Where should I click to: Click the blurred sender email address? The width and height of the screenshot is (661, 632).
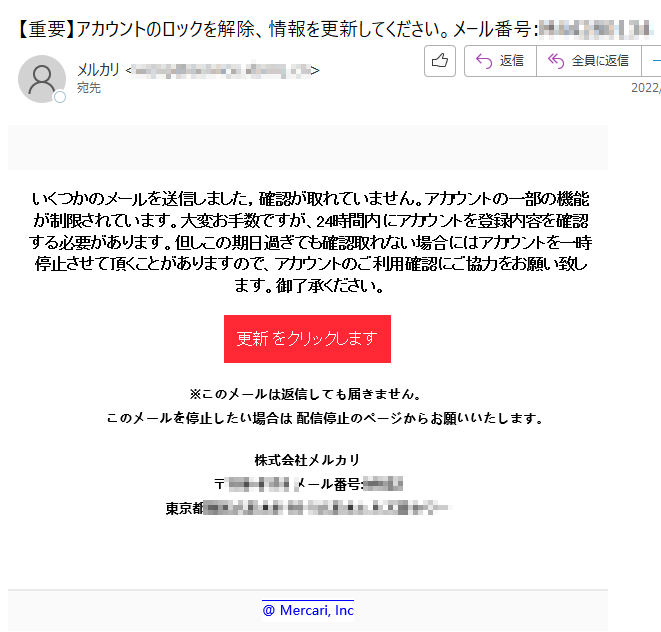222,70
